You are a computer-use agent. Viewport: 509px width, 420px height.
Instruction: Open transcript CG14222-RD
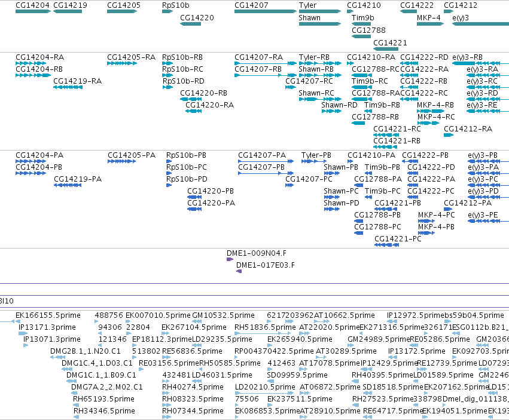coord(424,57)
